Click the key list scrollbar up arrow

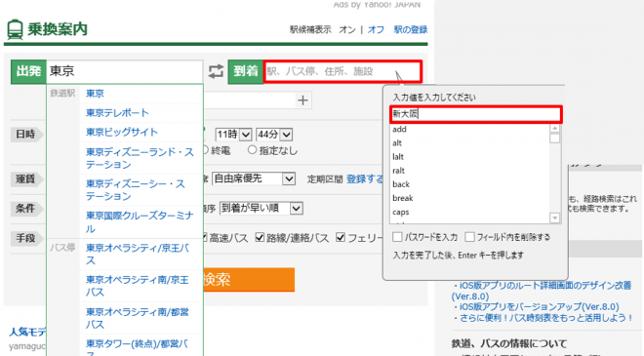555,128
